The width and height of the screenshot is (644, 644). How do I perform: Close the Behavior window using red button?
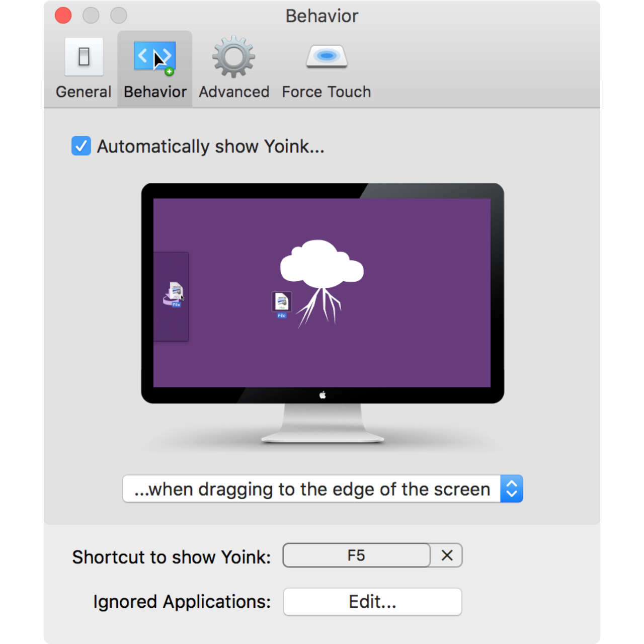63,16
